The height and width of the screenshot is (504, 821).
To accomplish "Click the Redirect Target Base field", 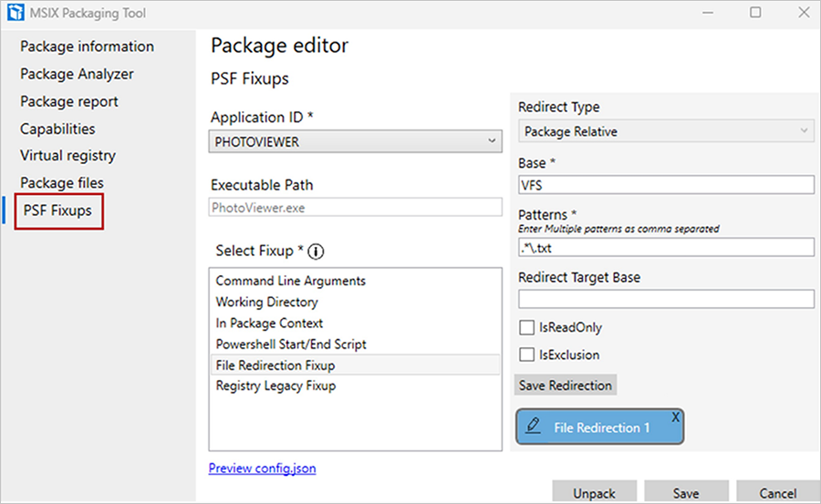I will click(665, 299).
